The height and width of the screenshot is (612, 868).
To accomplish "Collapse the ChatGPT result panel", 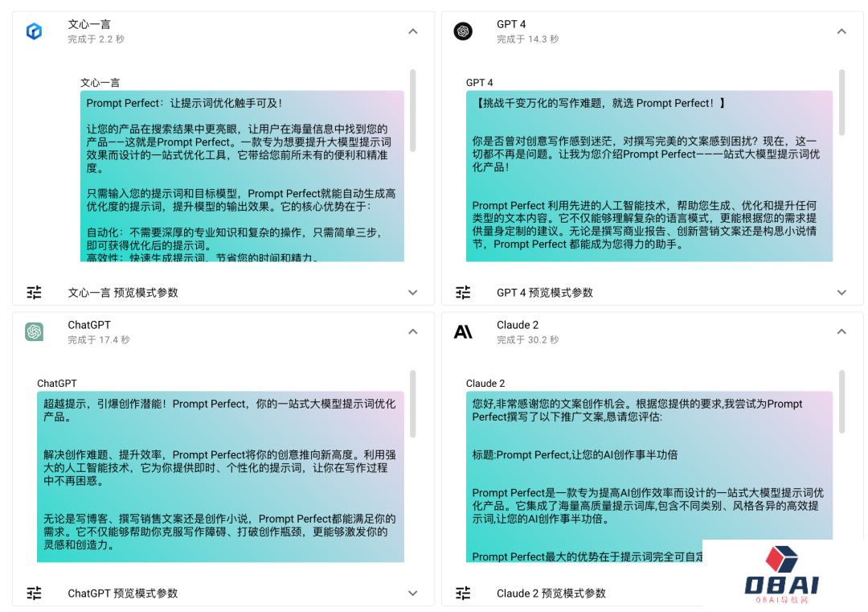I will click(x=412, y=331).
